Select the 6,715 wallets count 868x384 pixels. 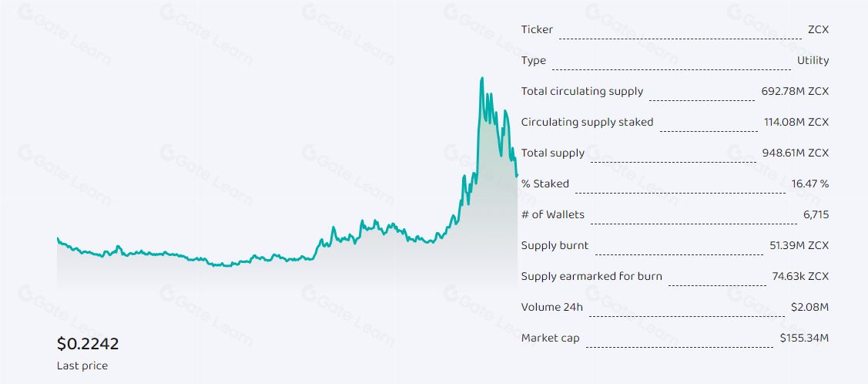(x=816, y=214)
